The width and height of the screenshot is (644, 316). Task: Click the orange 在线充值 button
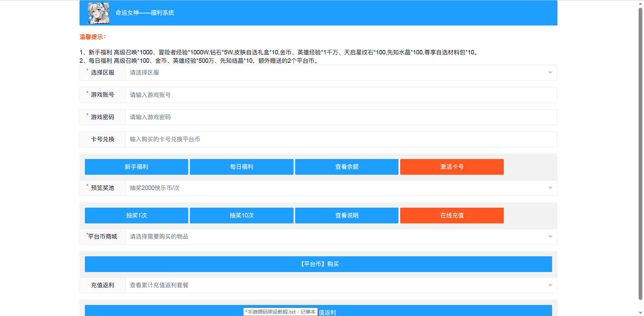452,216
